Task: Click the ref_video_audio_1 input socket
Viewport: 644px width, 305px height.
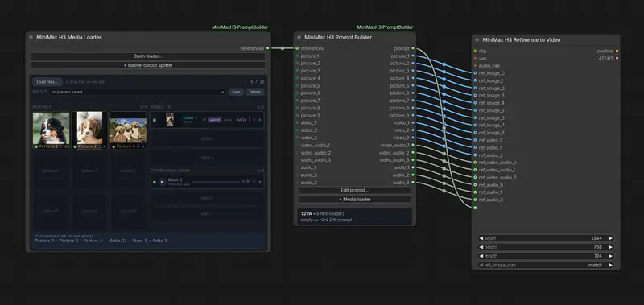Action: 475,170
